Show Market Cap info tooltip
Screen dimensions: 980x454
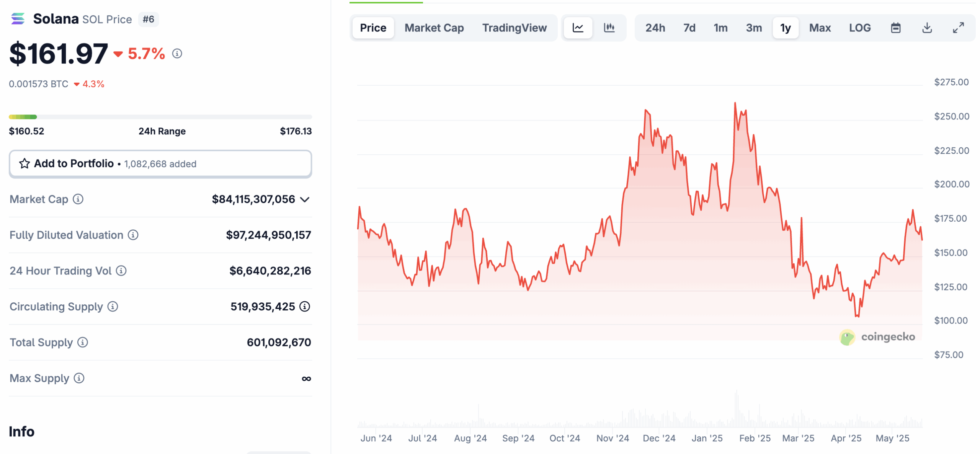(x=78, y=199)
